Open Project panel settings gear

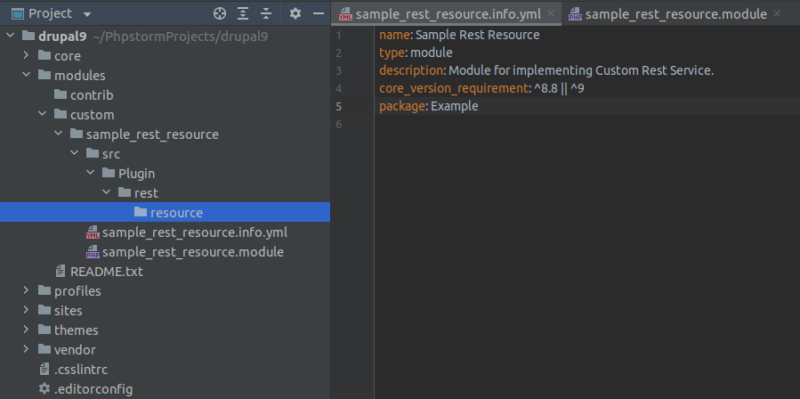click(x=295, y=14)
